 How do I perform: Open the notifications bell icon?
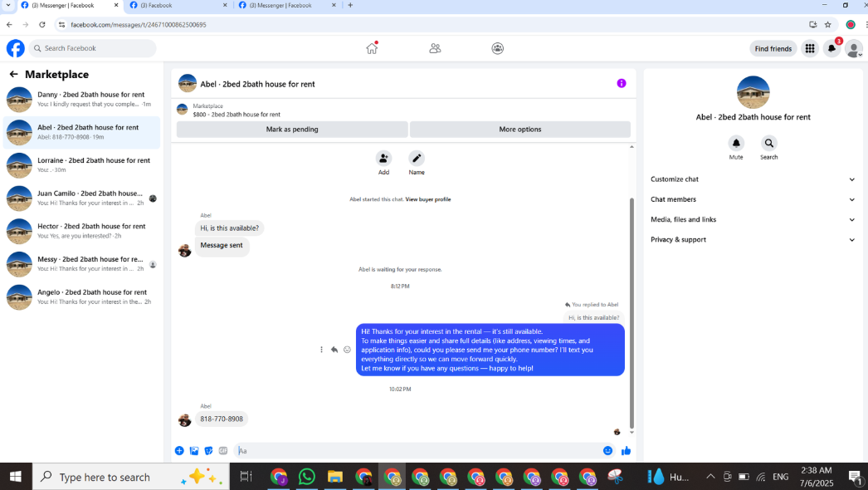tap(831, 49)
